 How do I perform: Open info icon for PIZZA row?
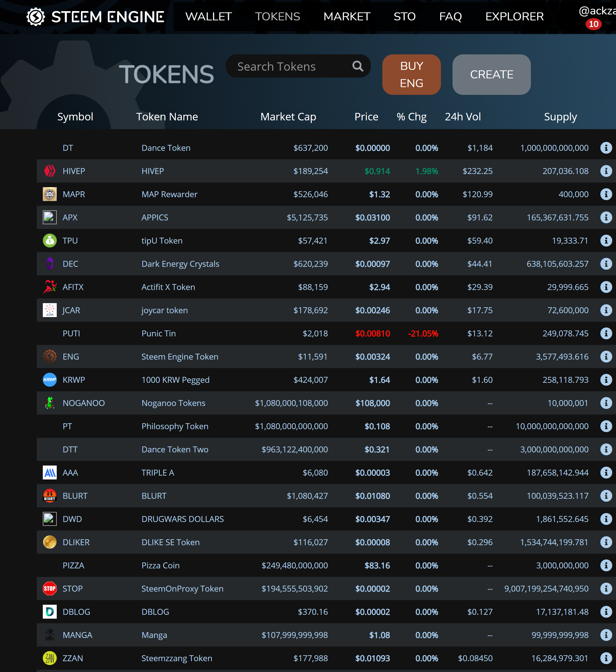coord(606,565)
